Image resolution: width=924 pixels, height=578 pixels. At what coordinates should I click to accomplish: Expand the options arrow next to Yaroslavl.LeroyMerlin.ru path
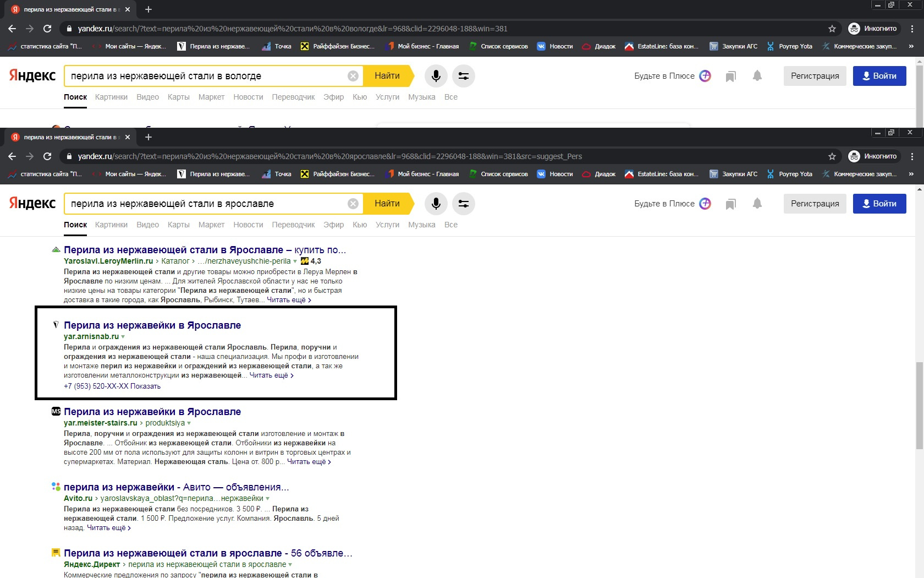click(295, 261)
